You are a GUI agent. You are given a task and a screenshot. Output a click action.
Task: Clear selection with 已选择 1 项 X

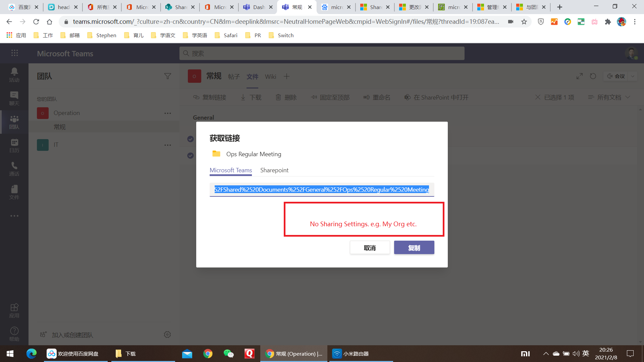(x=538, y=97)
